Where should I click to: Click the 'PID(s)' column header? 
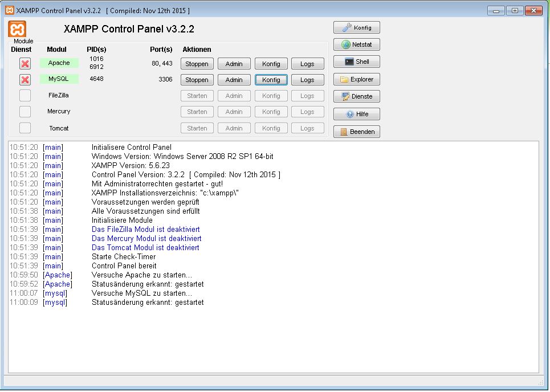(x=96, y=50)
